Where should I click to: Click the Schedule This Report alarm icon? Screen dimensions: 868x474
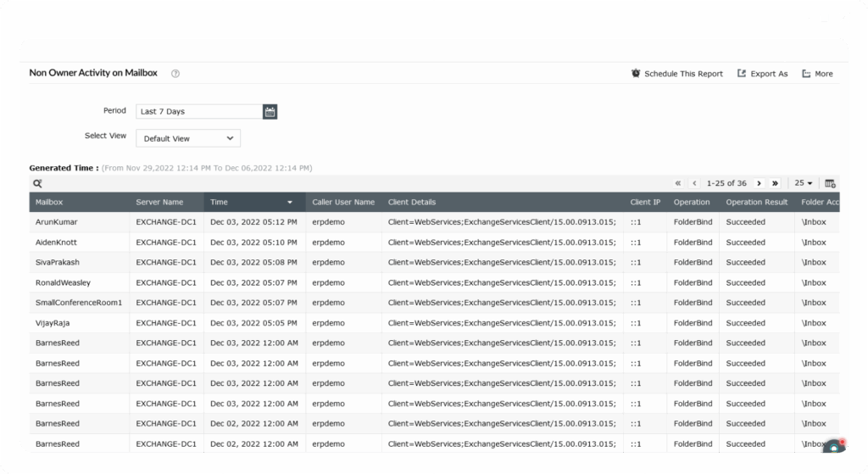[636, 73]
